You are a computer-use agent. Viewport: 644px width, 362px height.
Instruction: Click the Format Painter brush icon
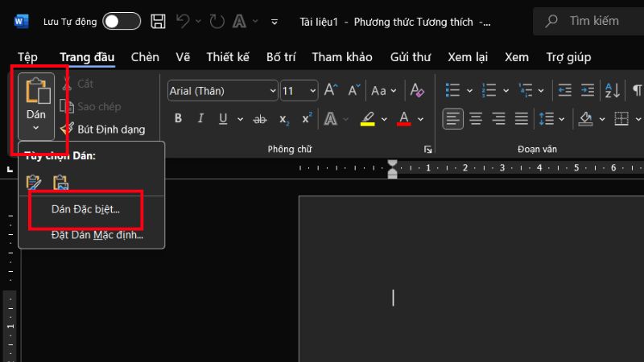coord(68,129)
